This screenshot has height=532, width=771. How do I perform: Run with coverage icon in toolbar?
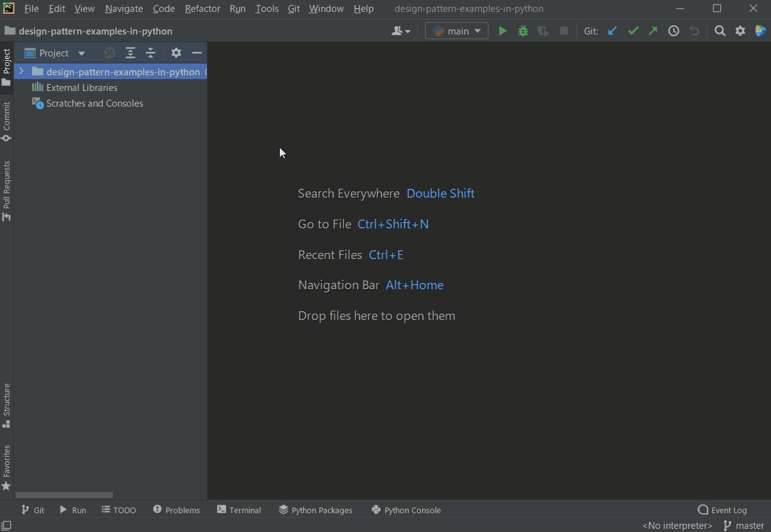pyautogui.click(x=543, y=31)
